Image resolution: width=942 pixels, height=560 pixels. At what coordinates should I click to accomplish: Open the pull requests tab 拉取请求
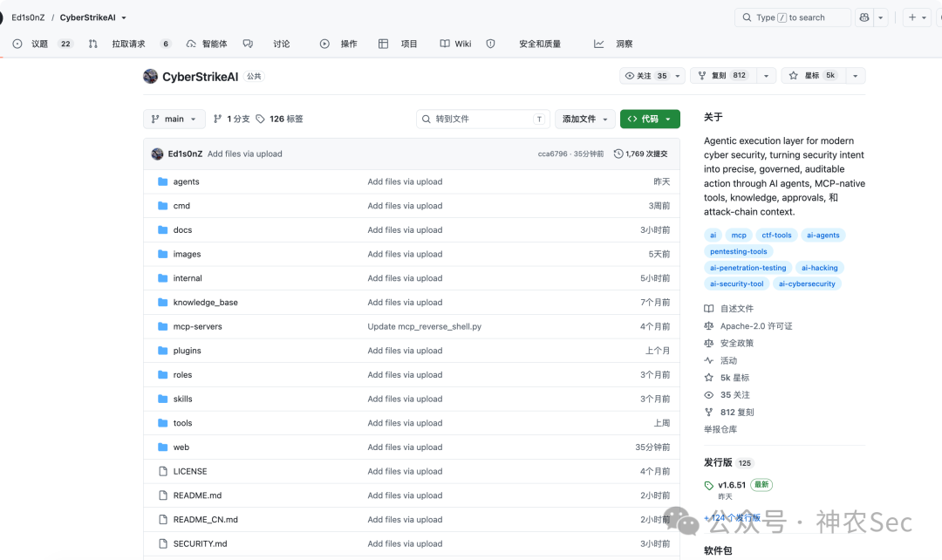point(129,44)
